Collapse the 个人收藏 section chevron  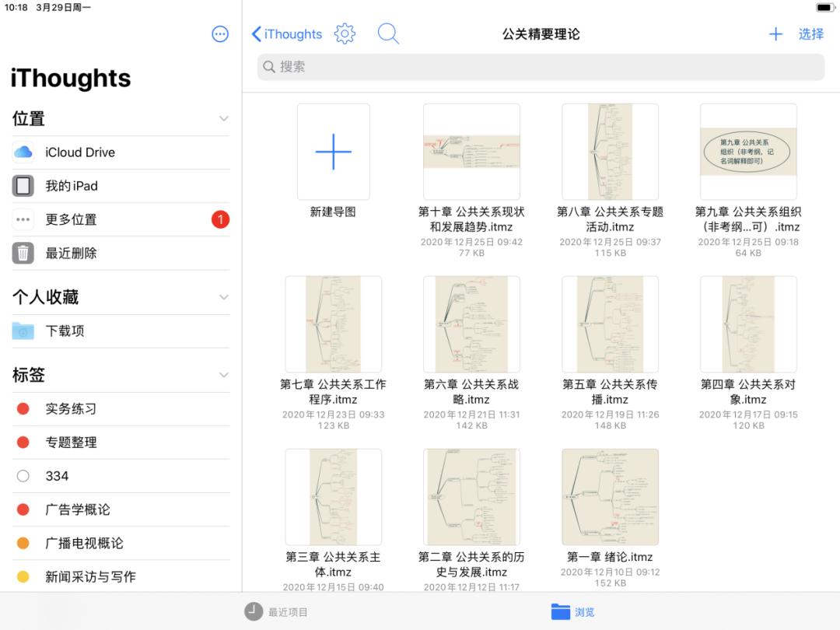[224, 296]
